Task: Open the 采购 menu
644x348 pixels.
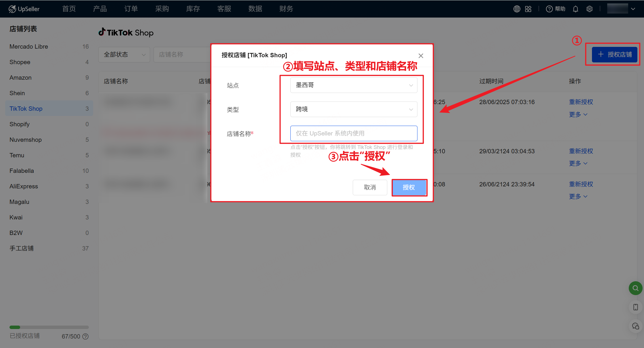Action: (x=162, y=9)
